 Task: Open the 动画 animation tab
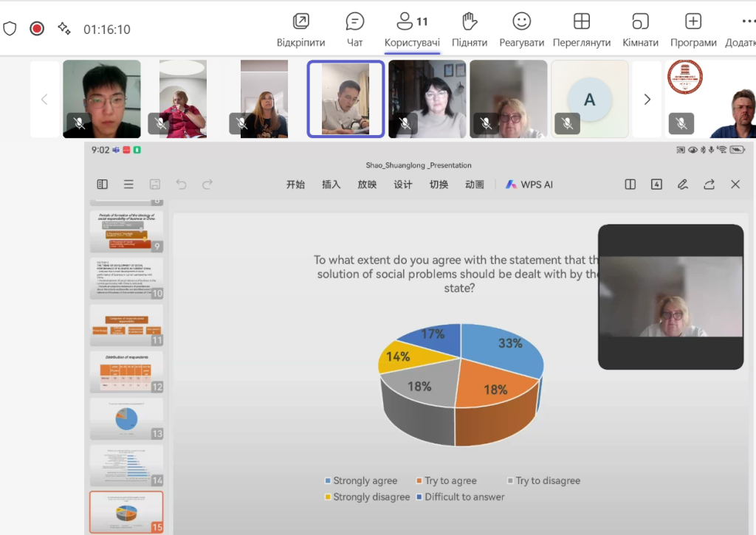pyautogui.click(x=475, y=184)
